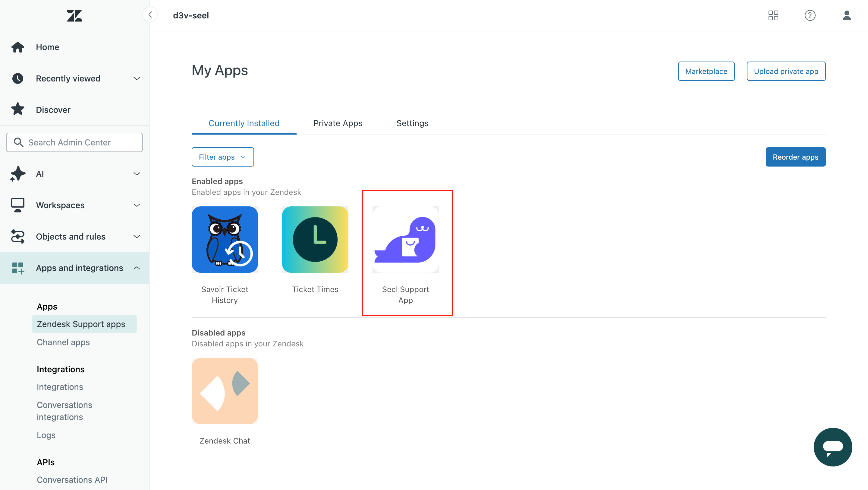Open the help question mark icon
The image size is (868, 490).
click(810, 15)
